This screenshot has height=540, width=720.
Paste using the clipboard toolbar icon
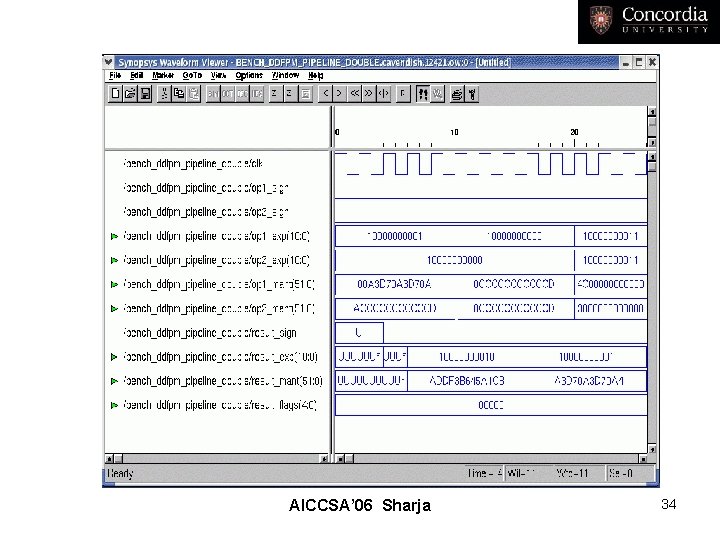tap(193, 94)
